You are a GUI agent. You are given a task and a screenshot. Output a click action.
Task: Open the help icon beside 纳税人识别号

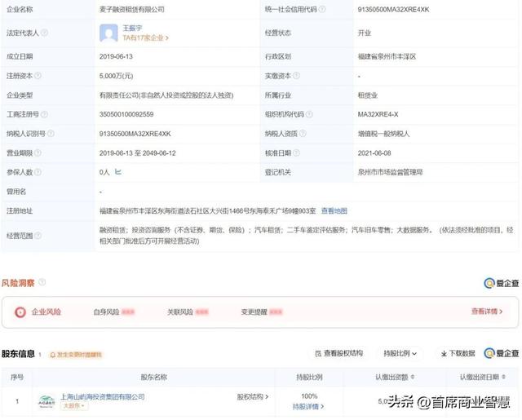point(51,134)
